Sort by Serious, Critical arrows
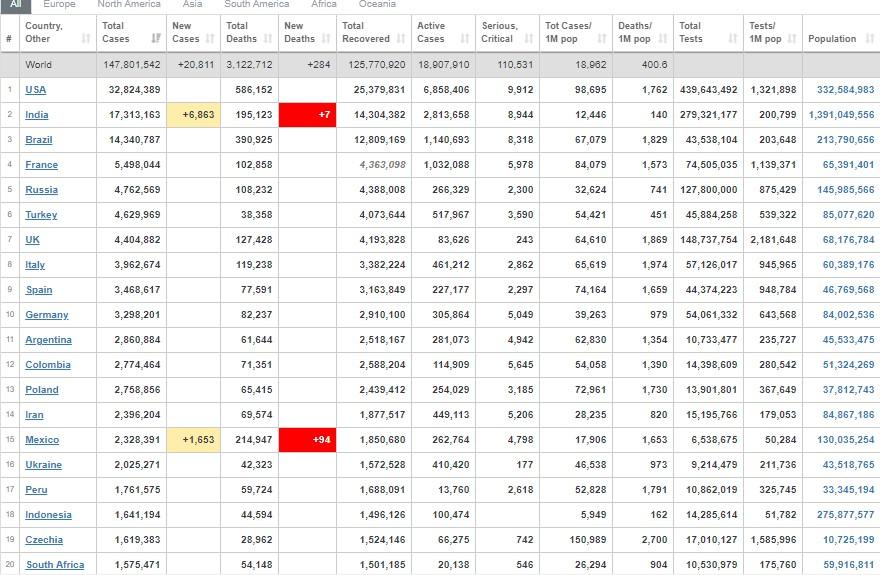Image resolution: width=880 pixels, height=575 pixels. pos(530,39)
